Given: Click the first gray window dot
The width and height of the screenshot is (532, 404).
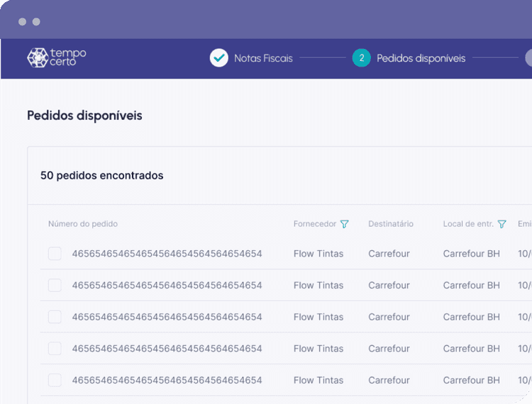Looking at the screenshot, I should 23,22.
